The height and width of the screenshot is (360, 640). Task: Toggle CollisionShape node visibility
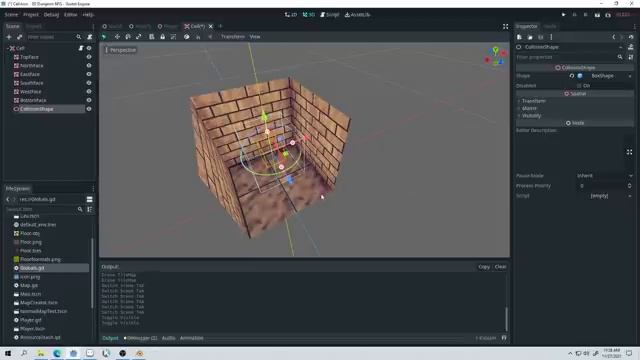click(89, 109)
